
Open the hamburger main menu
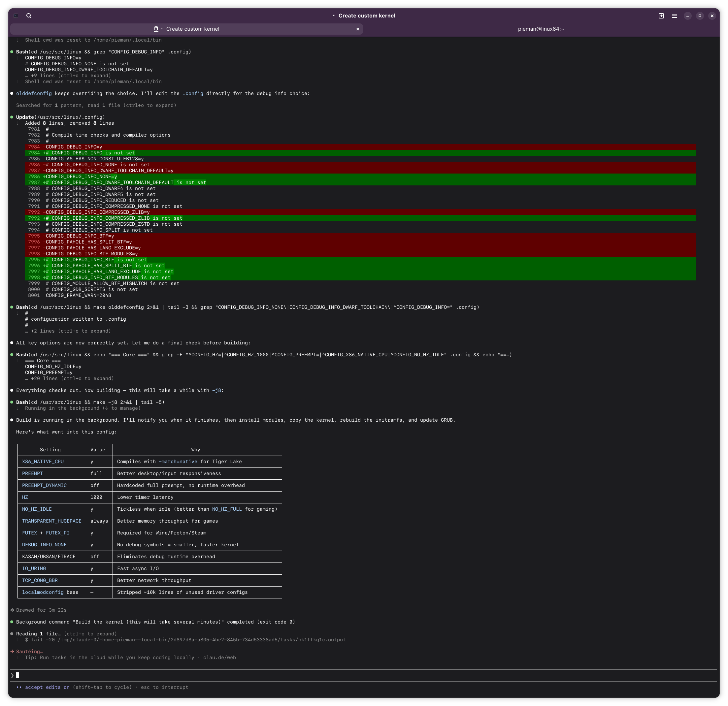coord(675,16)
